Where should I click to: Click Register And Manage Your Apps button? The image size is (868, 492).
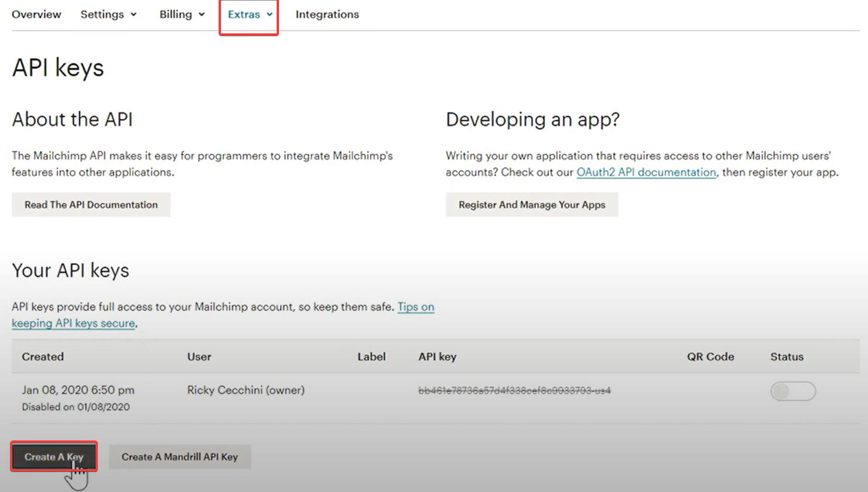pyautogui.click(x=532, y=204)
